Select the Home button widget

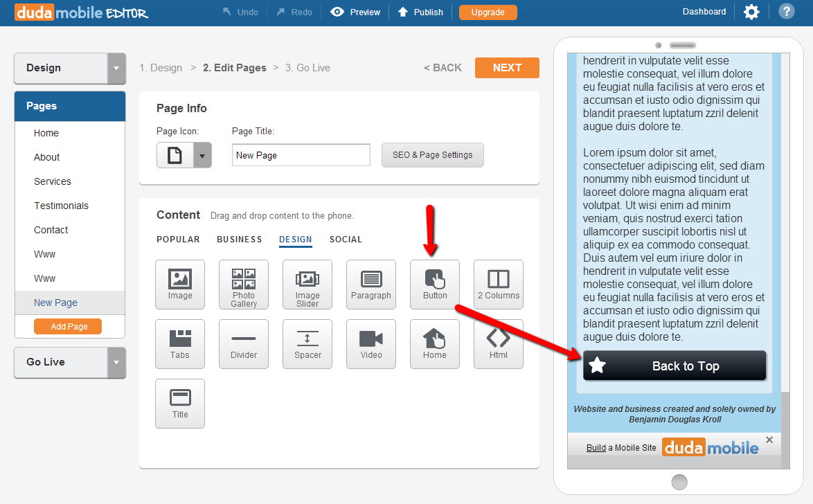[x=435, y=344]
